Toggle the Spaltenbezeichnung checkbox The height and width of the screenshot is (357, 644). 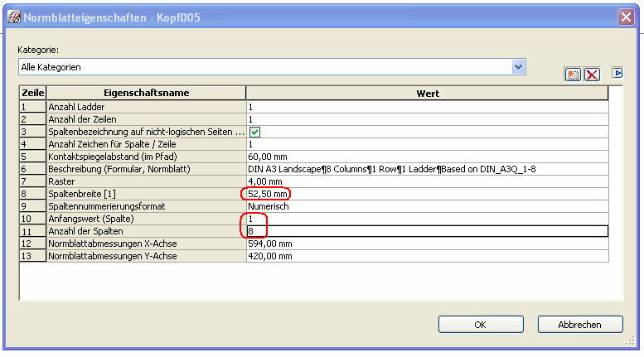click(x=254, y=132)
